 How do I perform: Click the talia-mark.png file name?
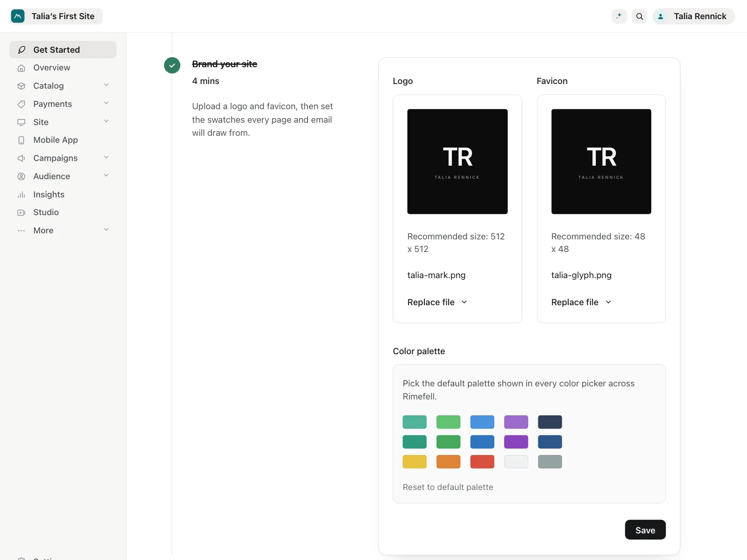click(x=437, y=275)
